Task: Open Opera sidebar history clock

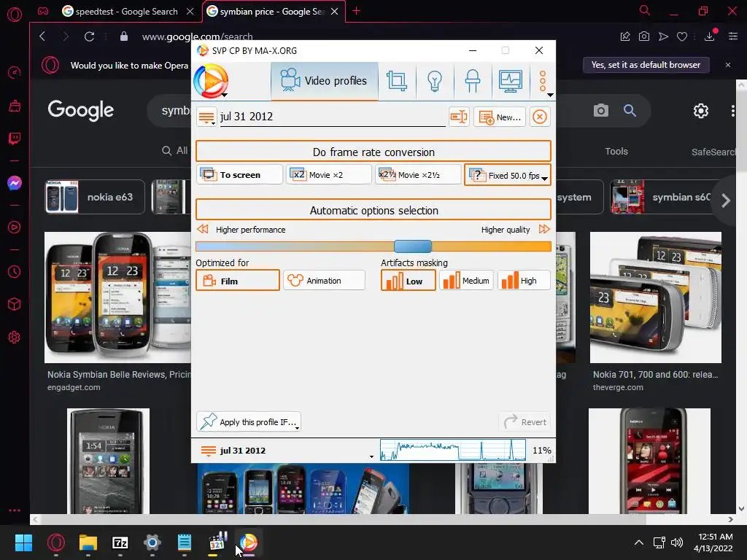Action: pos(15,271)
